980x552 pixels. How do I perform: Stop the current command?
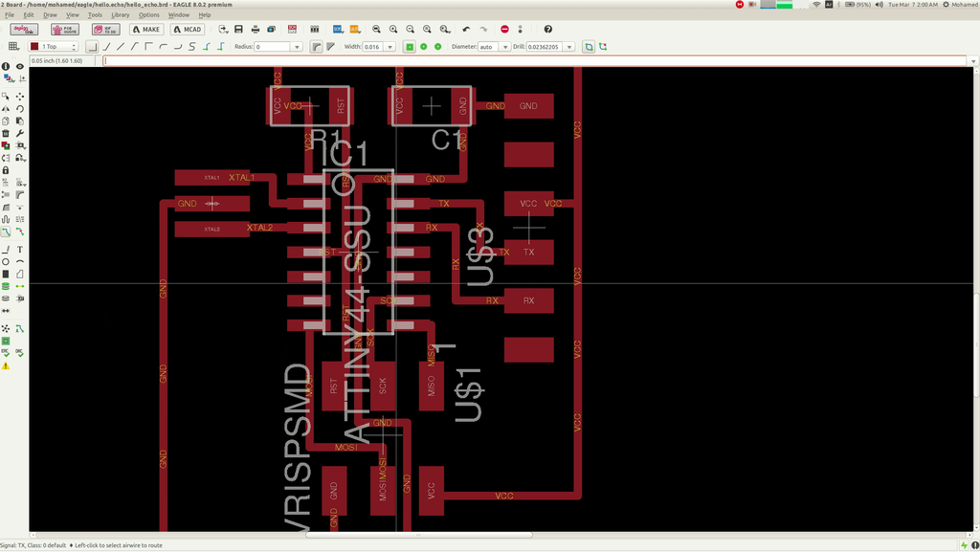(505, 30)
